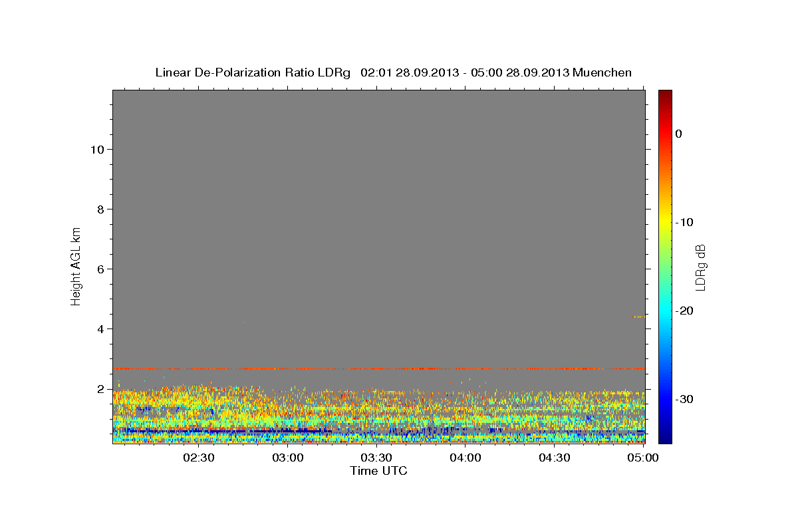
Task: Click the 'Muenchen' location label in title
Action: click(602, 72)
